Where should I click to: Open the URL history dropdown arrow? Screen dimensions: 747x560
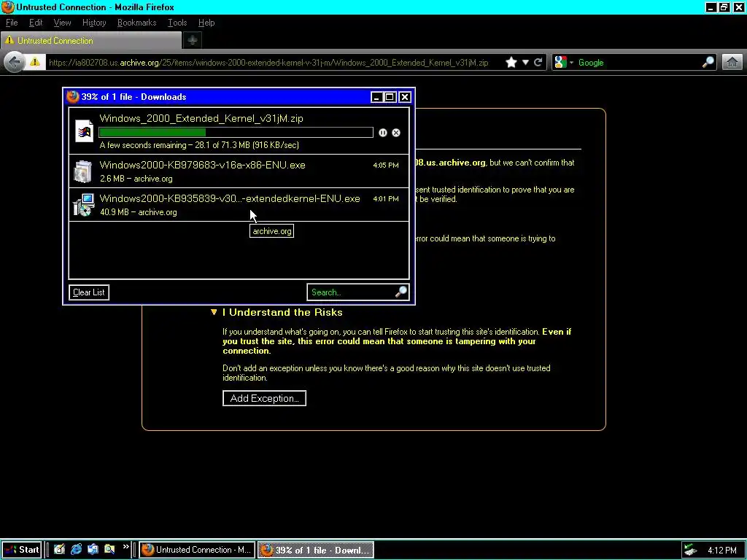[525, 63]
